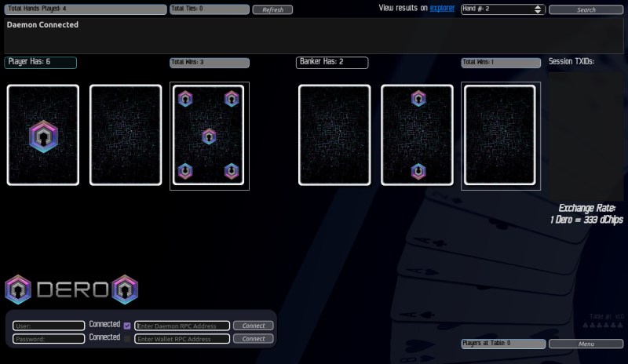Click the player's third card with five emblems

click(209, 135)
